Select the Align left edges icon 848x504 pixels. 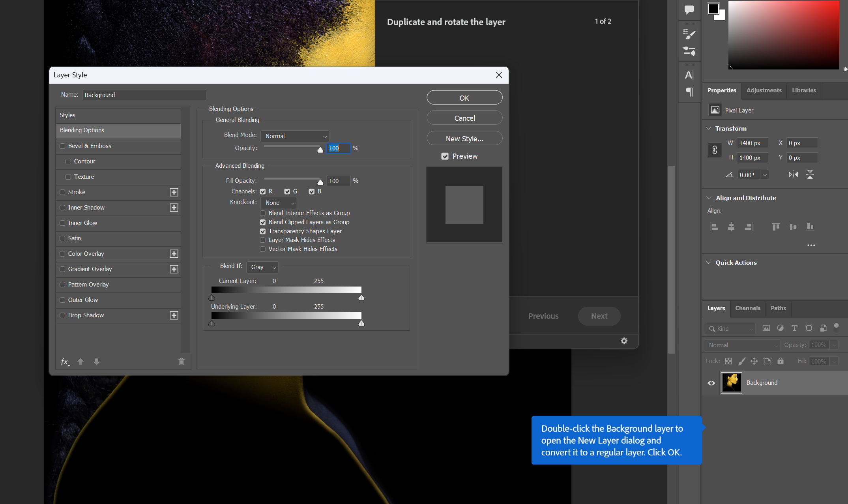pos(714,227)
